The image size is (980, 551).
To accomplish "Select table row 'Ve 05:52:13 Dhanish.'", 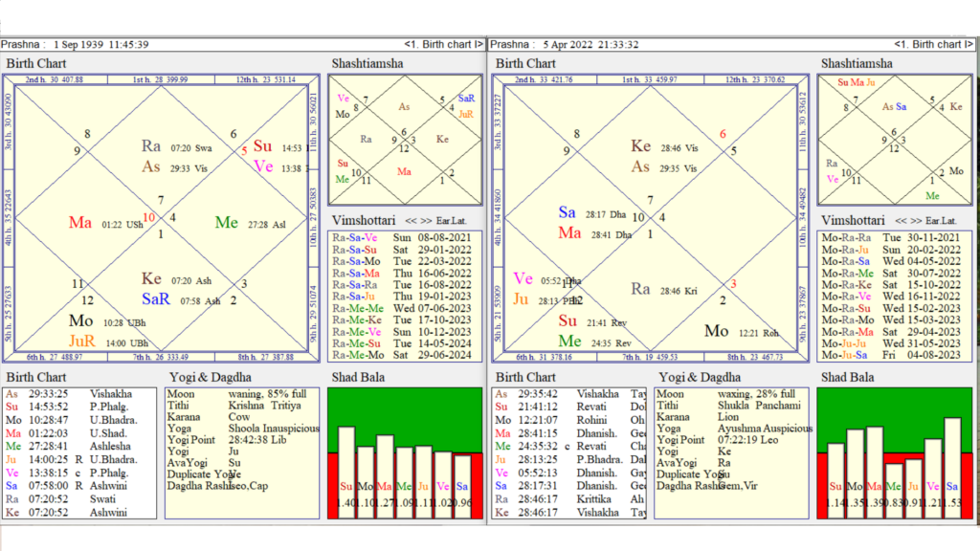I will [x=568, y=473].
